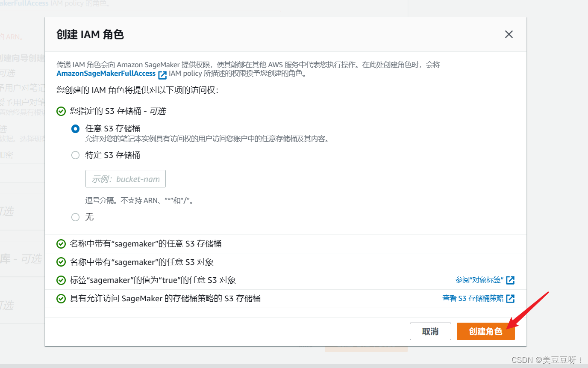Image resolution: width=588 pixels, height=368 pixels.
Task: Click text 具有允许访问 SageMaker 的存储桶策略的 S3 存储桶
Action: pos(165,299)
